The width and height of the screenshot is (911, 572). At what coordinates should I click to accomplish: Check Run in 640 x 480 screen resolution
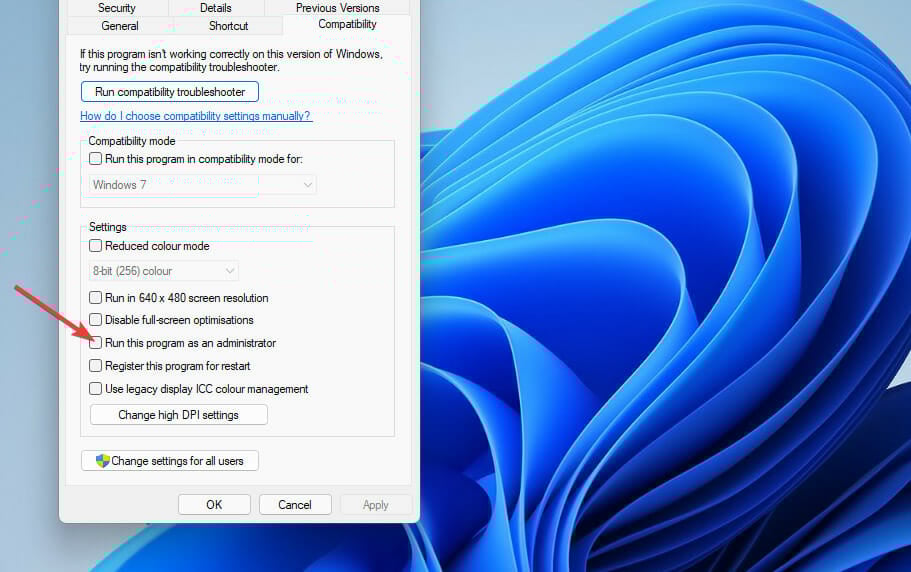click(x=95, y=298)
